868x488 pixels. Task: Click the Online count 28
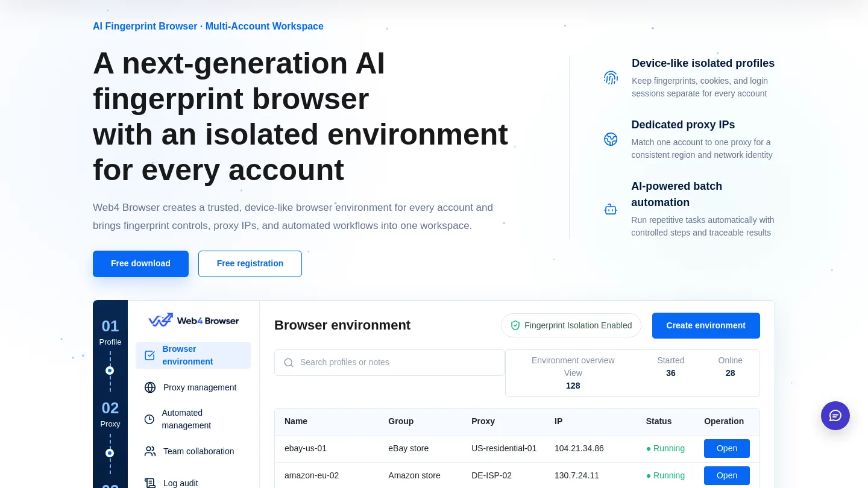731,374
